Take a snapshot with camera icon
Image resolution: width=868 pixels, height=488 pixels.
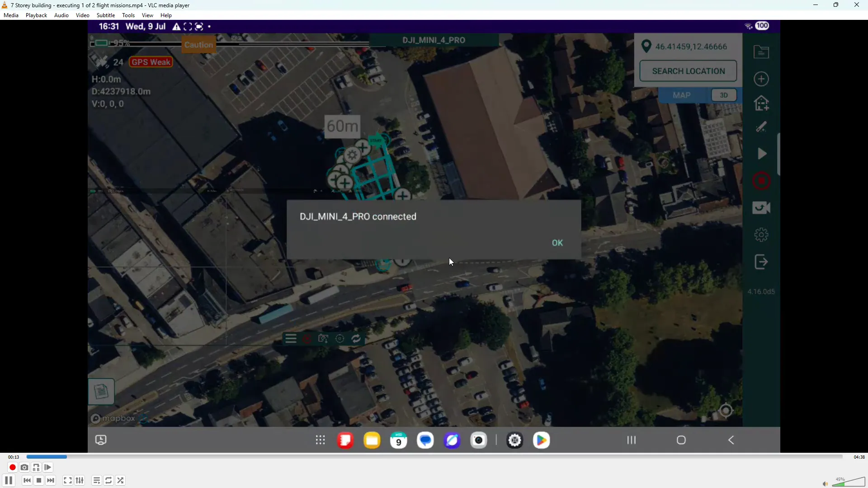(x=24, y=468)
